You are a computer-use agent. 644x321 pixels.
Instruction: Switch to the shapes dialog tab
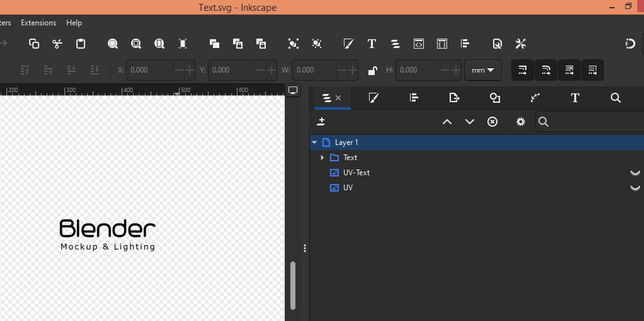pyautogui.click(x=495, y=98)
